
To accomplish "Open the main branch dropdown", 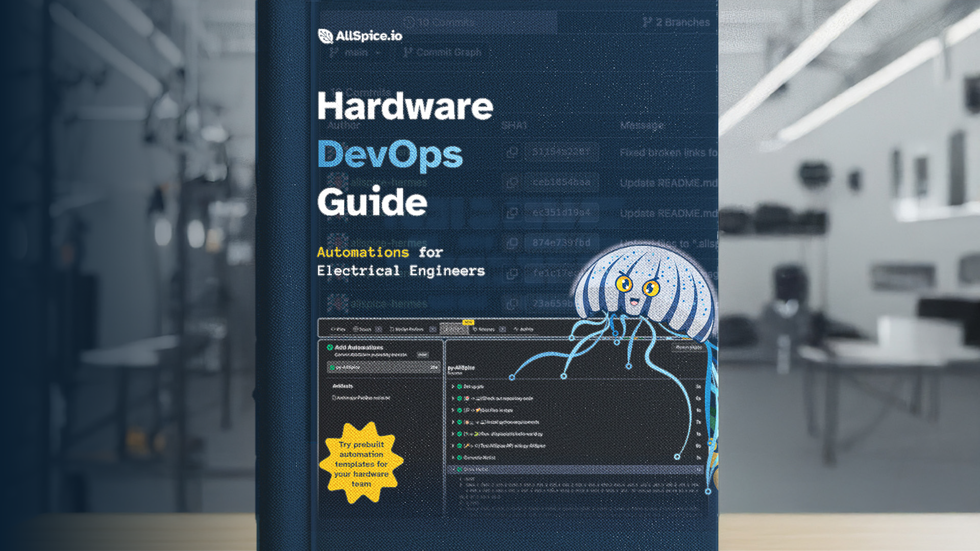I will point(356,52).
